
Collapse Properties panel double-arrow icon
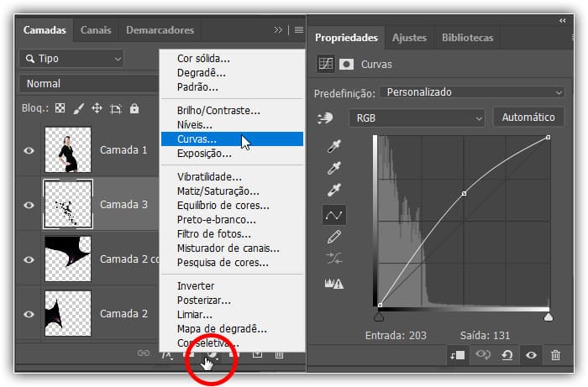click(x=563, y=21)
